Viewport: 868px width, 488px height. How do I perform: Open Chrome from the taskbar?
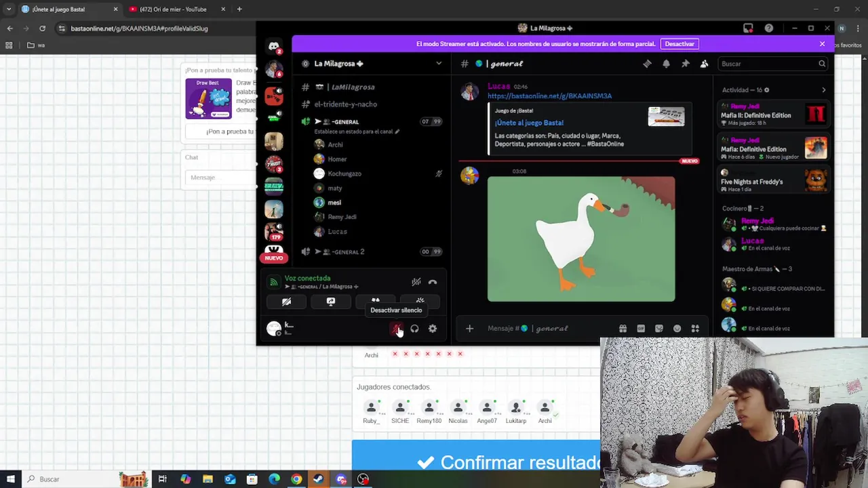296,479
